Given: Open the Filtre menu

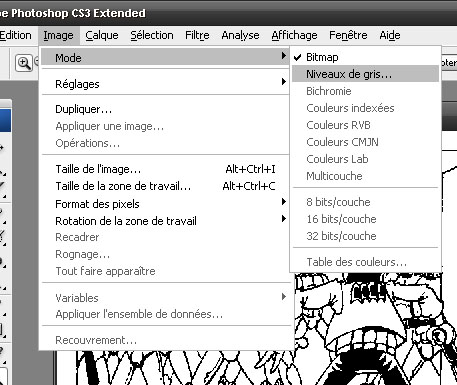Looking at the screenshot, I should pos(197,35).
